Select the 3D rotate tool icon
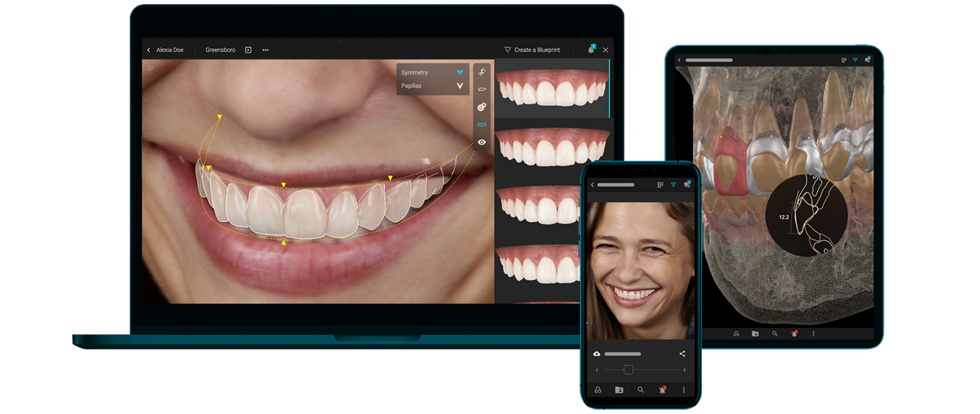This screenshot has width=980, height=414. pyautogui.click(x=482, y=72)
